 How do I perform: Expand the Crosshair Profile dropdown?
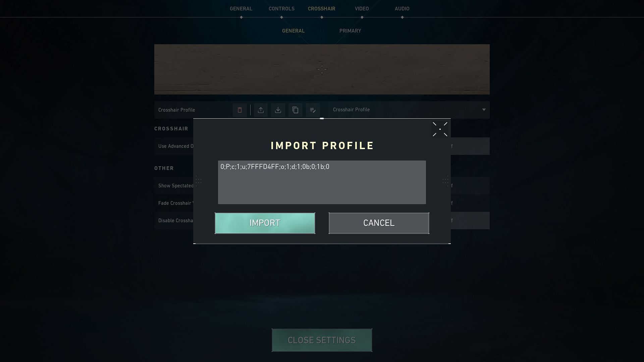point(483,110)
